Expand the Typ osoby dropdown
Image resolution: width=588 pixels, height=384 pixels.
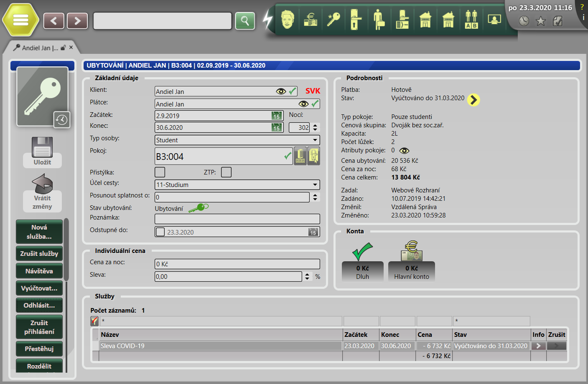tap(315, 140)
